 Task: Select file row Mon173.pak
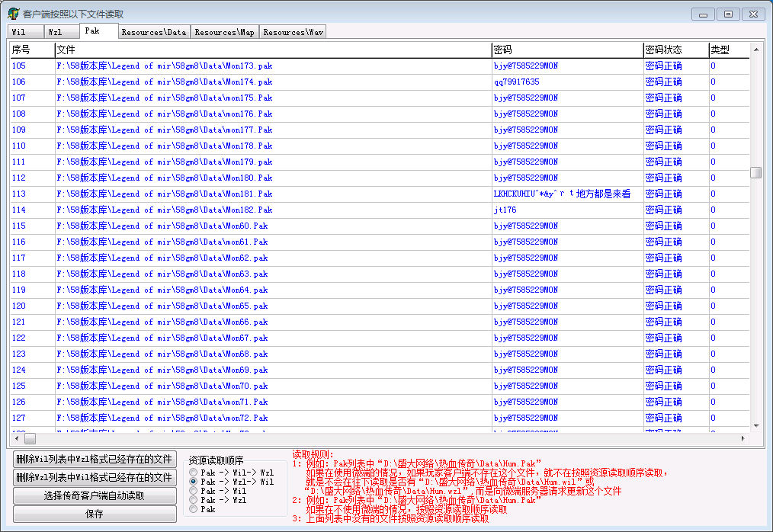(x=380, y=66)
